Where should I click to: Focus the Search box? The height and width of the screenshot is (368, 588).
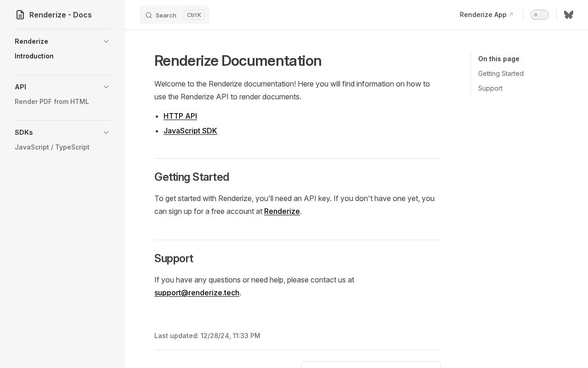[175, 15]
